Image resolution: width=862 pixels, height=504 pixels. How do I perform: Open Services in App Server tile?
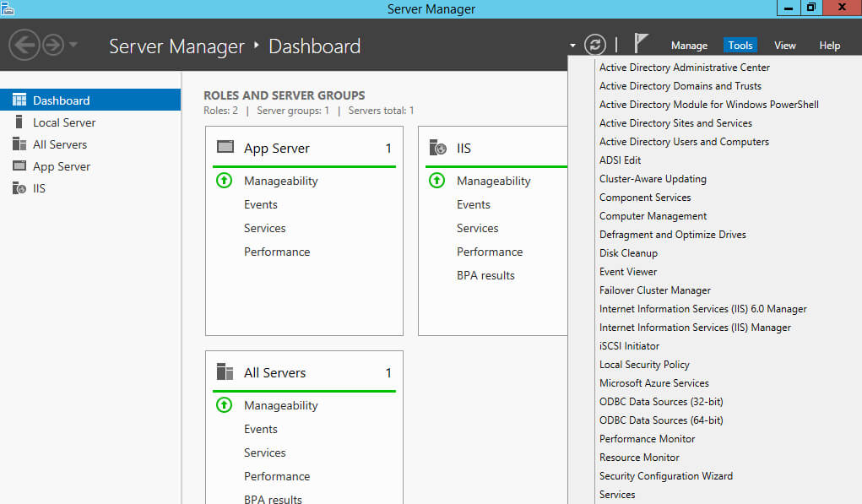[264, 228]
